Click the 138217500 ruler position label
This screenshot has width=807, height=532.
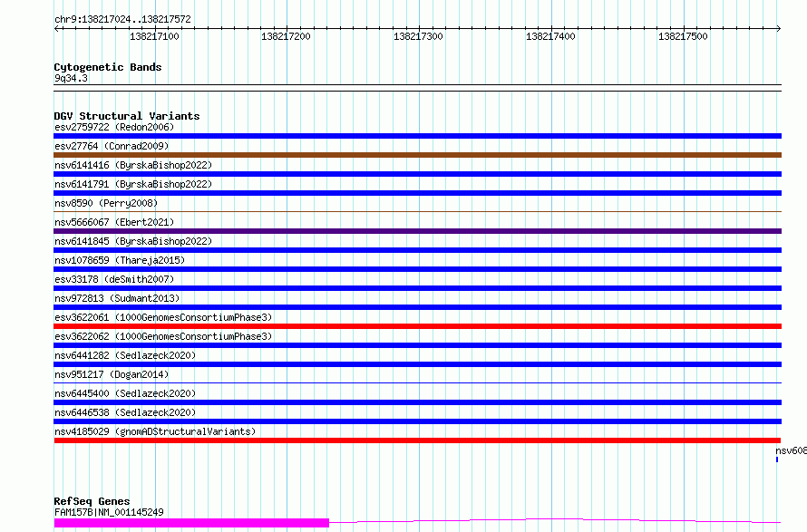click(x=683, y=36)
